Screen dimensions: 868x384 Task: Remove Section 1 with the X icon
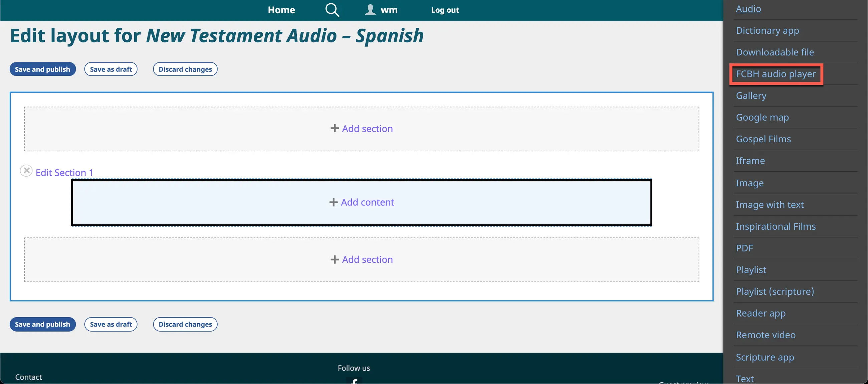coord(26,171)
